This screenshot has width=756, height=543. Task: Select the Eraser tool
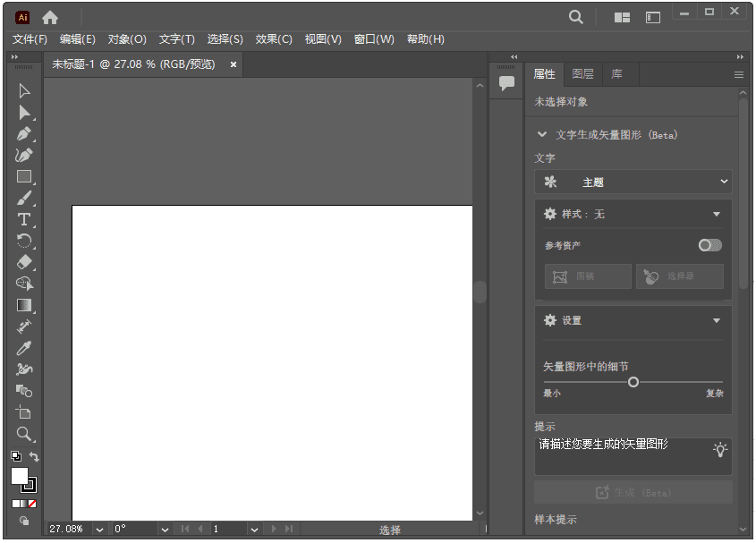pos(25,262)
